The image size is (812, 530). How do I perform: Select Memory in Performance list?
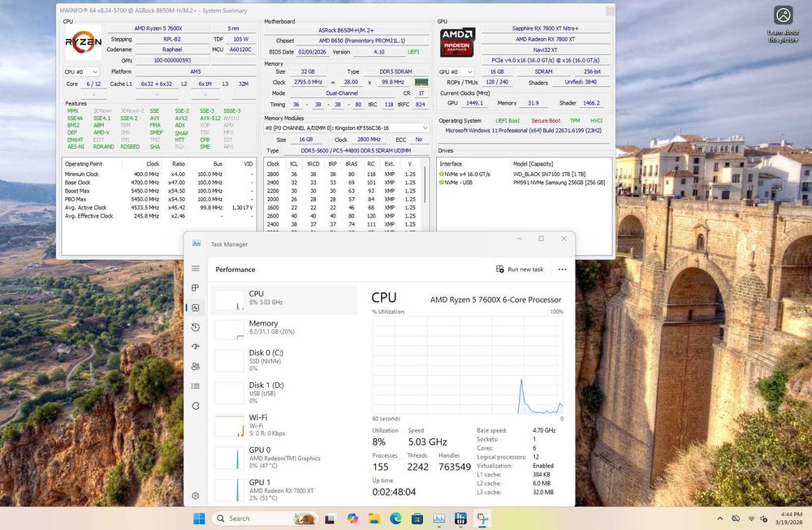pyautogui.click(x=283, y=330)
